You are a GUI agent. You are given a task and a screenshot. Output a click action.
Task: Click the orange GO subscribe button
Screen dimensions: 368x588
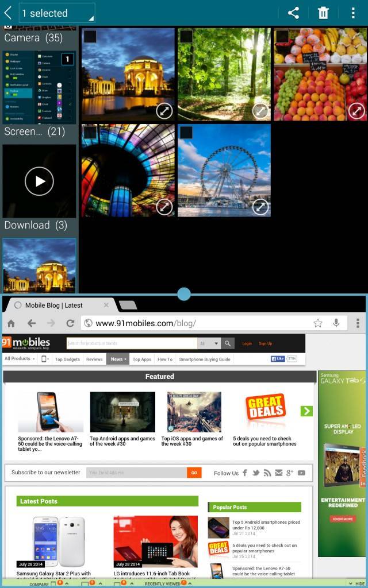pos(194,473)
